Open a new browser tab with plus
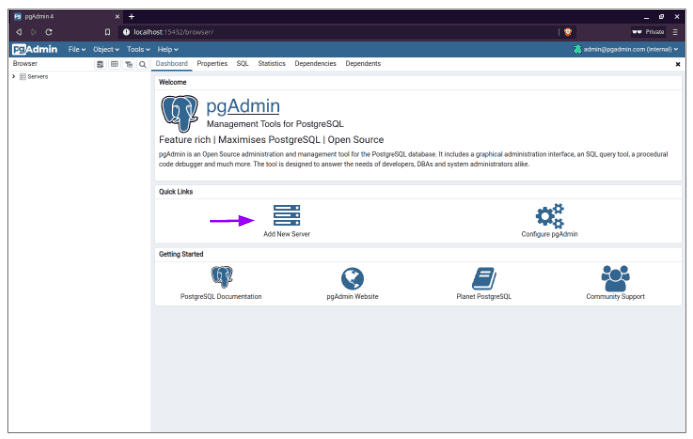This screenshot has height=439, width=693. click(131, 17)
